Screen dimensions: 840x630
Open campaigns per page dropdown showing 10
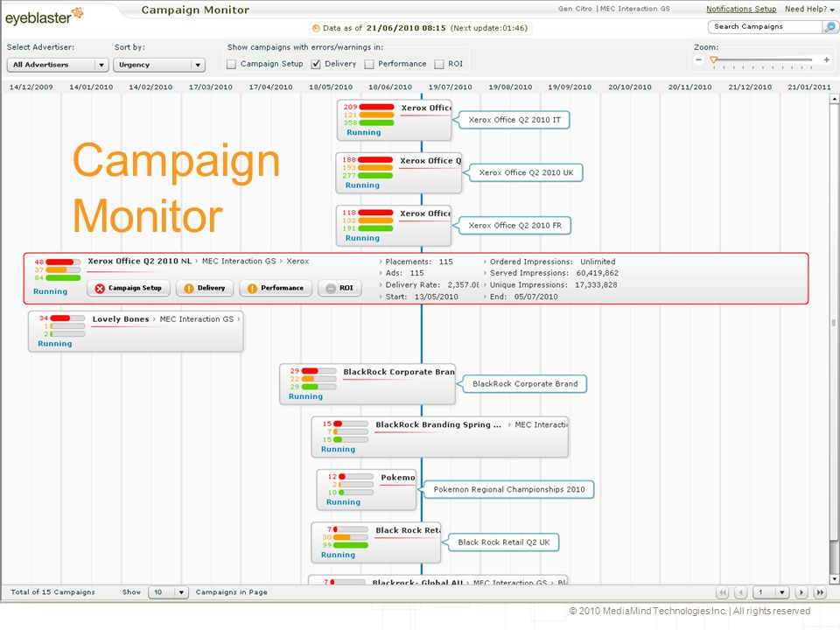click(168, 592)
